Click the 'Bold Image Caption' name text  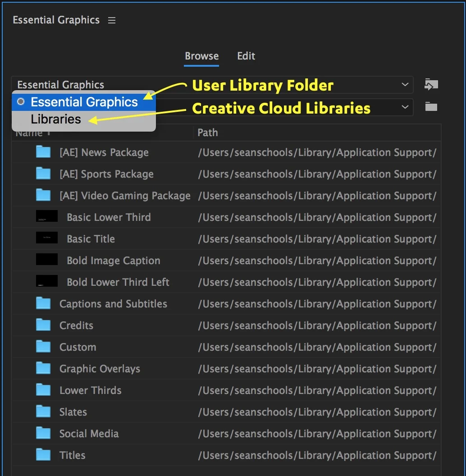click(x=114, y=261)
